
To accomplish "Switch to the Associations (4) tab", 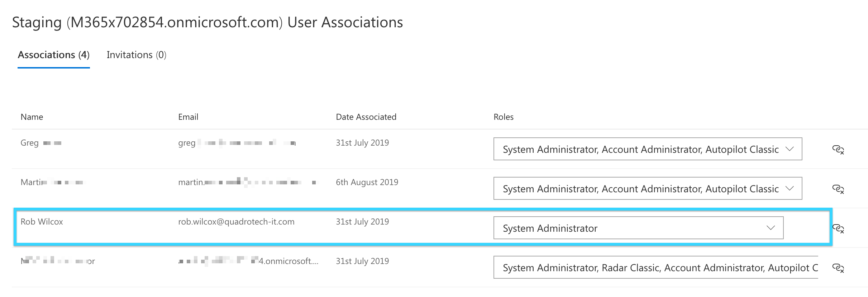I will tap(54, 55).
